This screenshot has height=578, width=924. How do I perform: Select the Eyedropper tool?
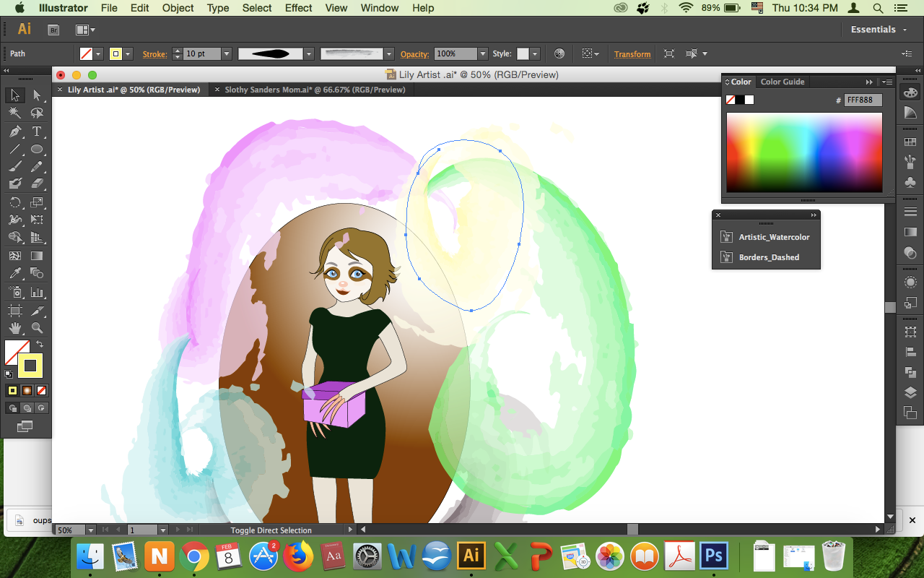[x=14, y=273]
